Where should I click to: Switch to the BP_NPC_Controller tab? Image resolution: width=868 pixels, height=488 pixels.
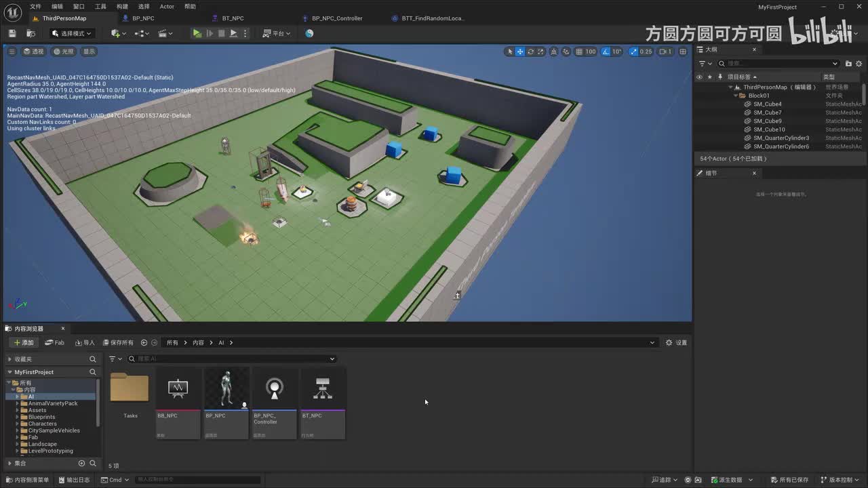336,18
